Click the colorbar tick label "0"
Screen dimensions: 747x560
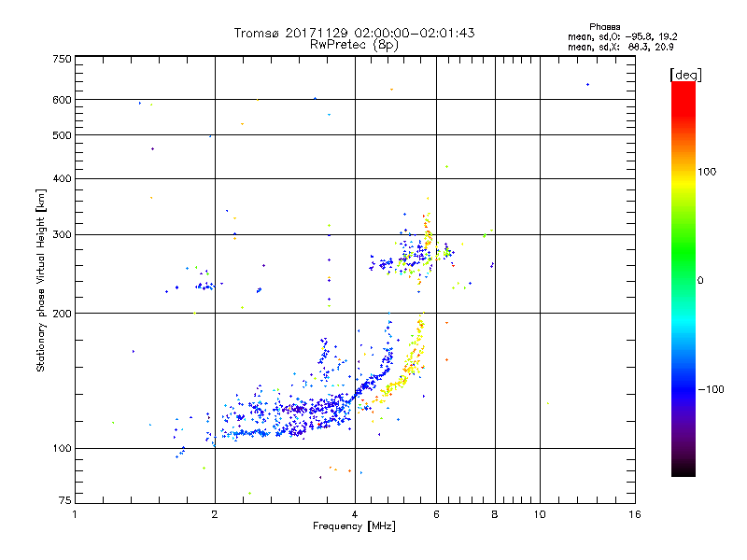point(699,281)
